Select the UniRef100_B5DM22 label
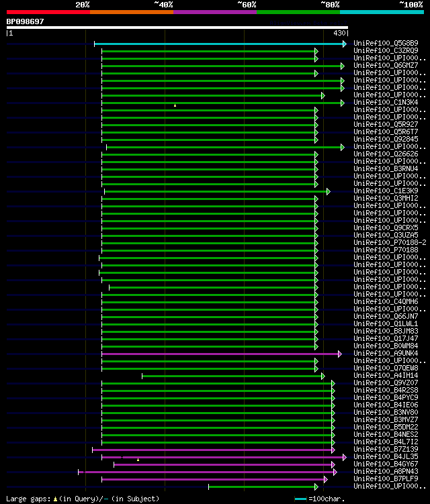The image size is (430, 504). point(386,427)
